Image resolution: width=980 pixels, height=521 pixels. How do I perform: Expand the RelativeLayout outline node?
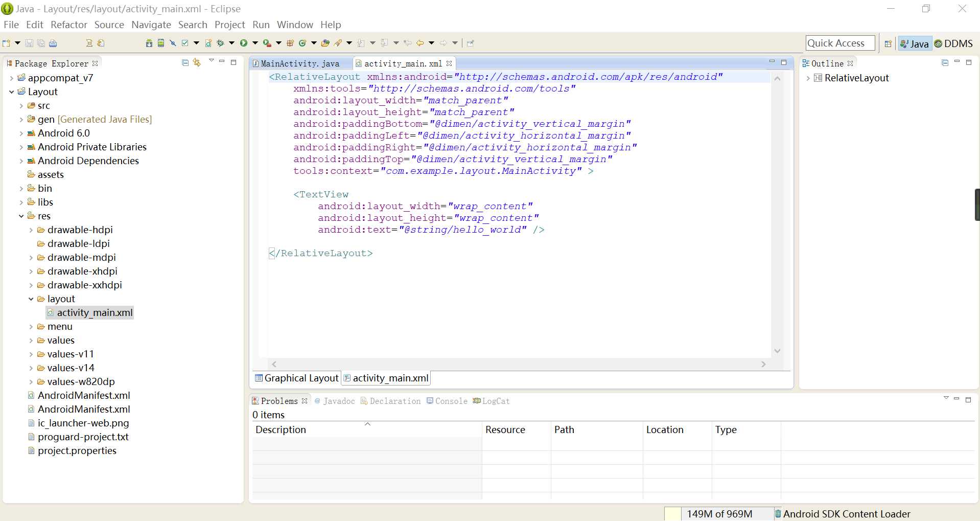click(808, 78)
